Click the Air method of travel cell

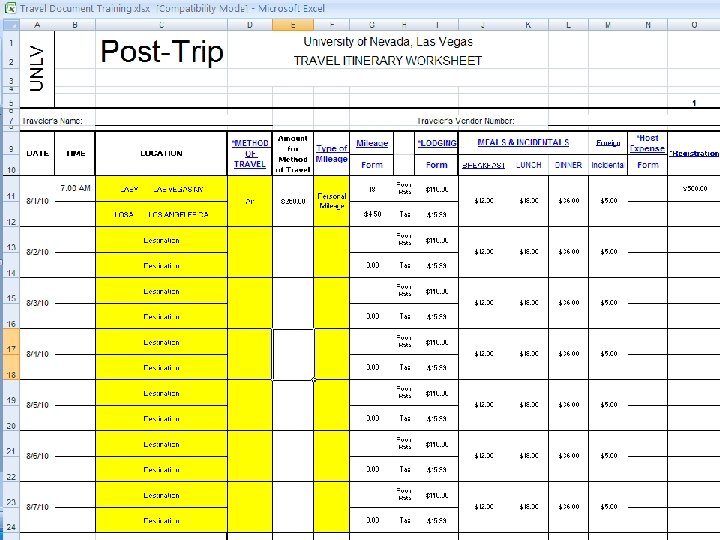250,201
